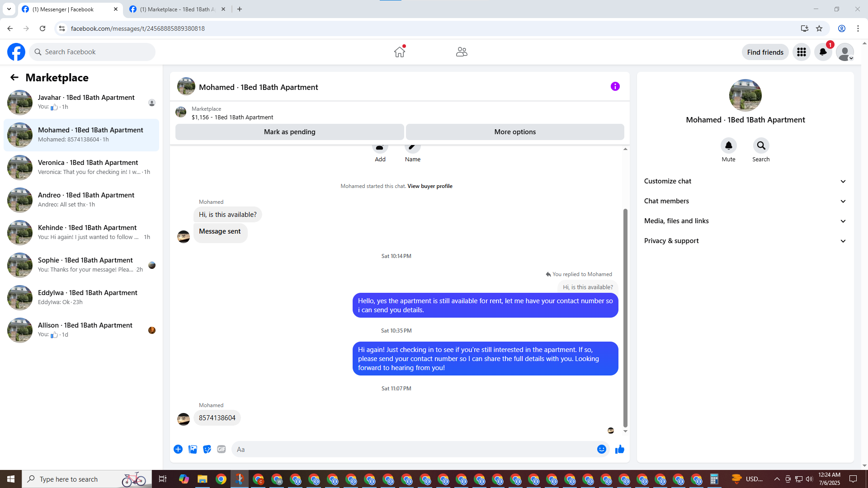
Task: Expand Customize chat section
Action: click(745, 181)
